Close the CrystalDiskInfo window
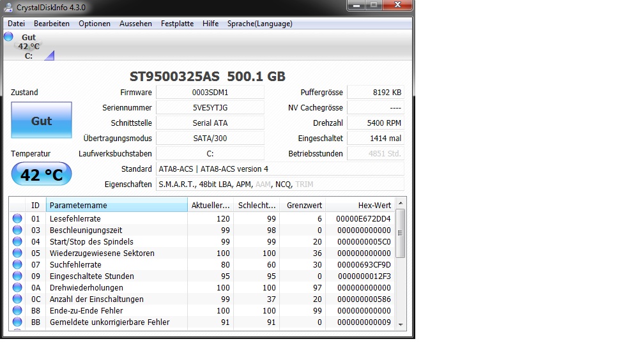 click(397, 5)
